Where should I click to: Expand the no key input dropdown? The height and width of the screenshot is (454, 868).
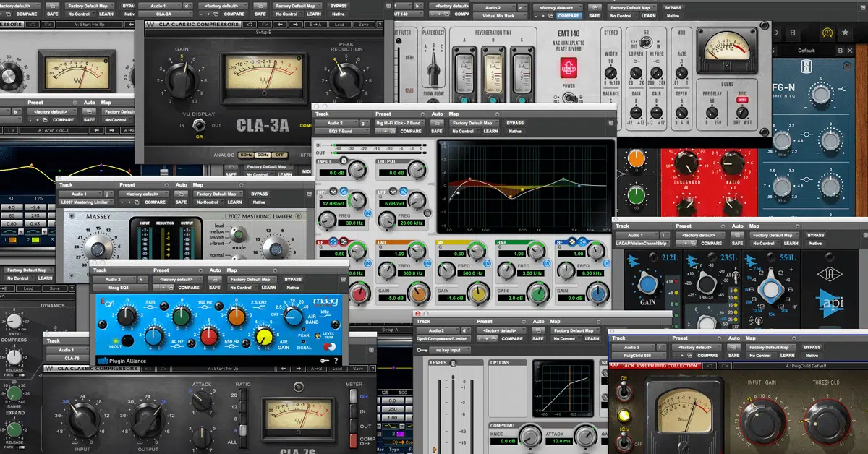click(448, 350)
